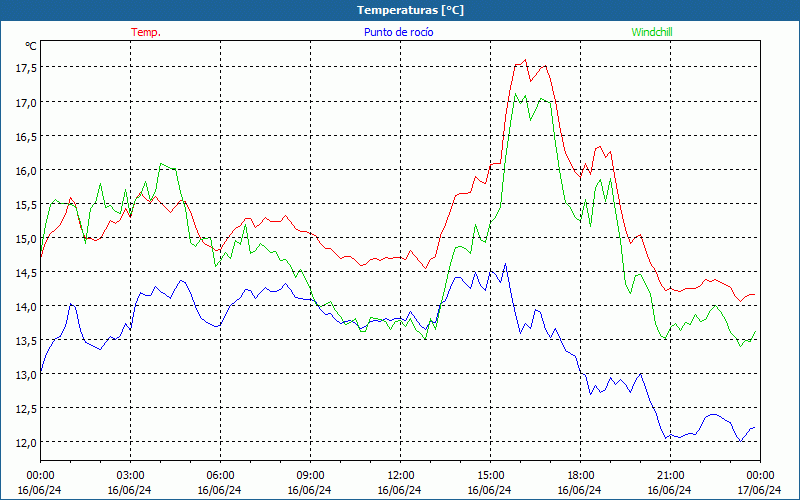The image size is (800, 500).
Task: Click the 15,0 y-axis value
Action: (x=26, y=239)
